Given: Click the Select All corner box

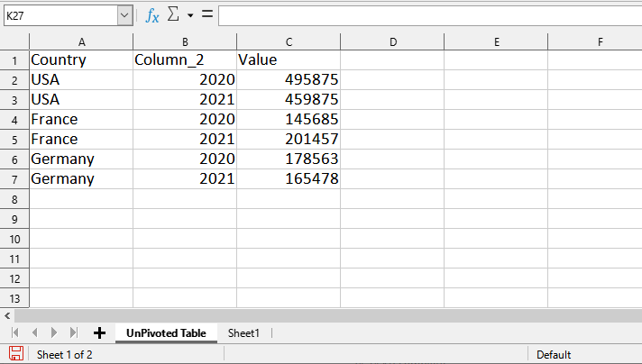Looking at the screenshot, I should click(14, 42).
